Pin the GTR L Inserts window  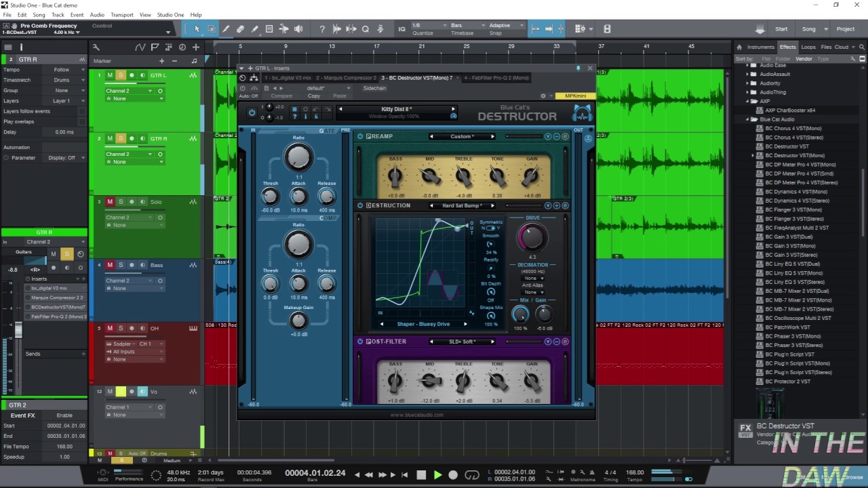pos(578,68)
